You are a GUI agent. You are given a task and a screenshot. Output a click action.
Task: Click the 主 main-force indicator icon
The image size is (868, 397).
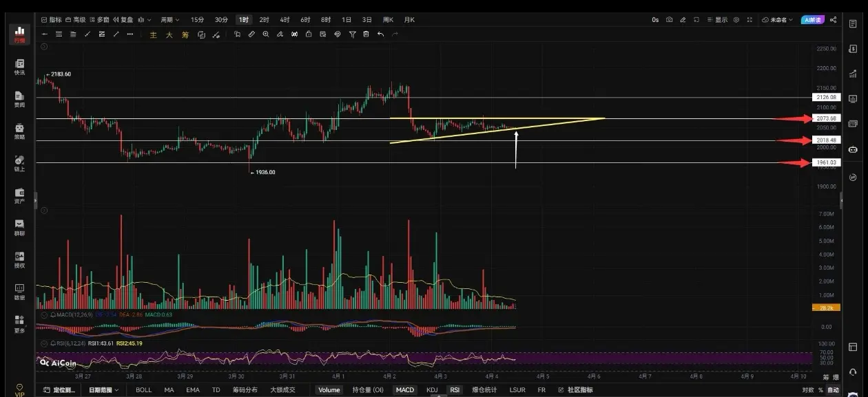point(153,34)
